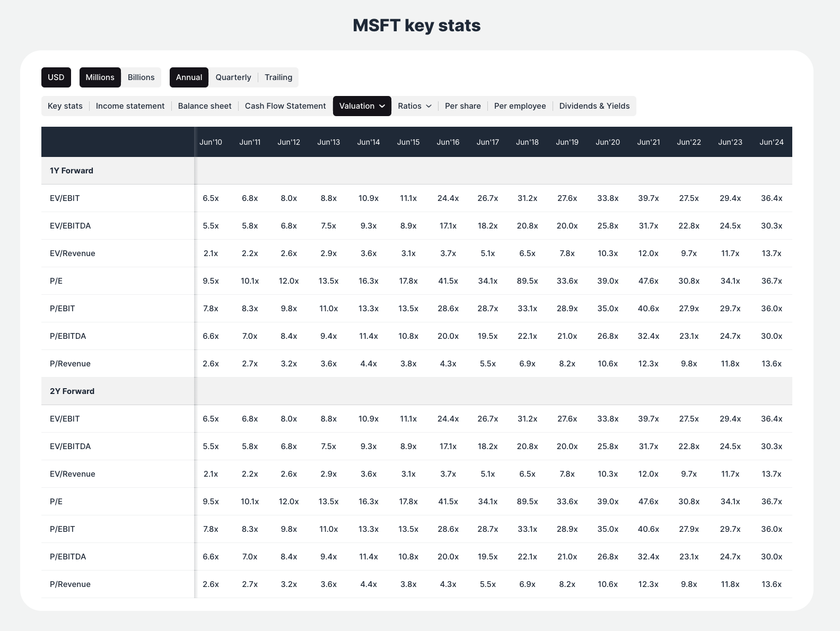Switch to Trailing period view

[278, 77]
